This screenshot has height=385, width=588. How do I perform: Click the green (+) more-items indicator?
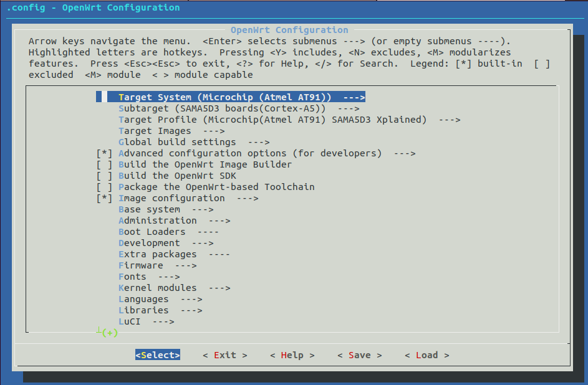(x=110, y=333)
